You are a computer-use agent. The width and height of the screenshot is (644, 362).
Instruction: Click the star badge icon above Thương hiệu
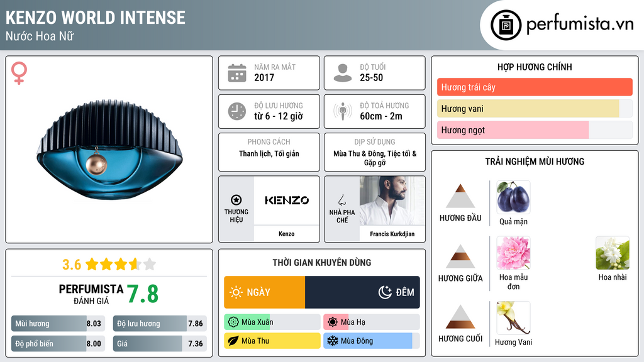click(236, 200)
